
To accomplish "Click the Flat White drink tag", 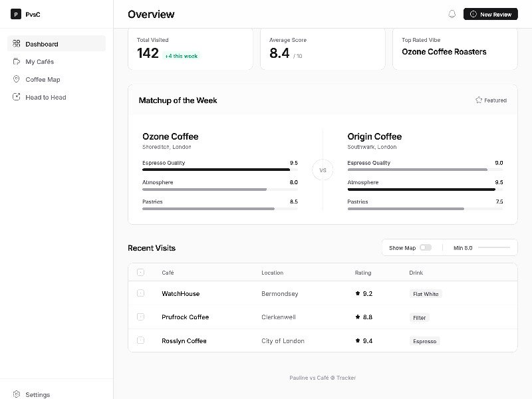I will click(426, 294).
